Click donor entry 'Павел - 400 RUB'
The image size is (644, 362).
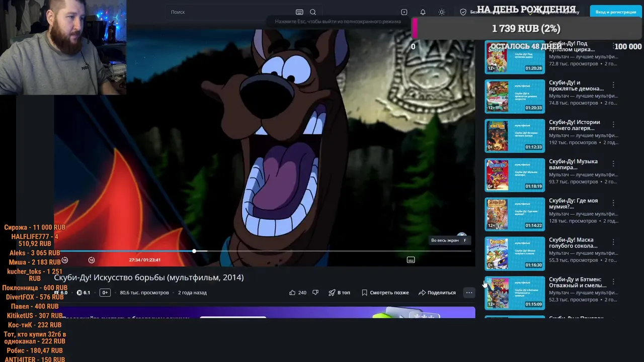35,306
